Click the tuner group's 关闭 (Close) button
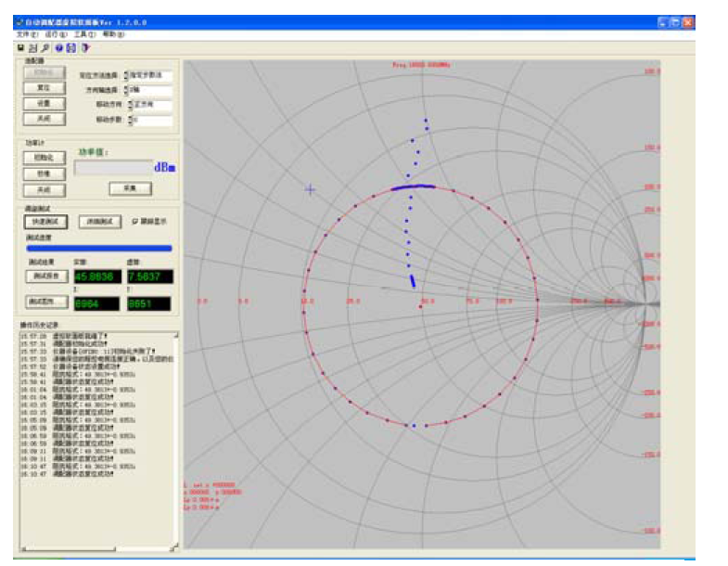 (x=45, y=119)
